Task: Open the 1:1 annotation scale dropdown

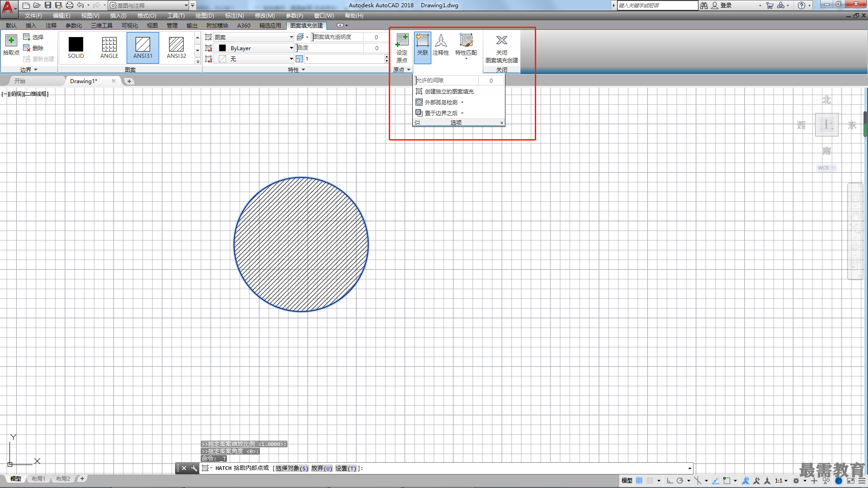Action: (x=781, y=481)
